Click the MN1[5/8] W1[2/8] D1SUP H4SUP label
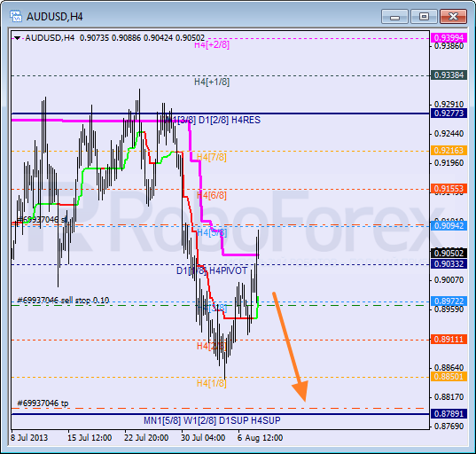This screenshot has height=454, width=476. coord(212,420)
